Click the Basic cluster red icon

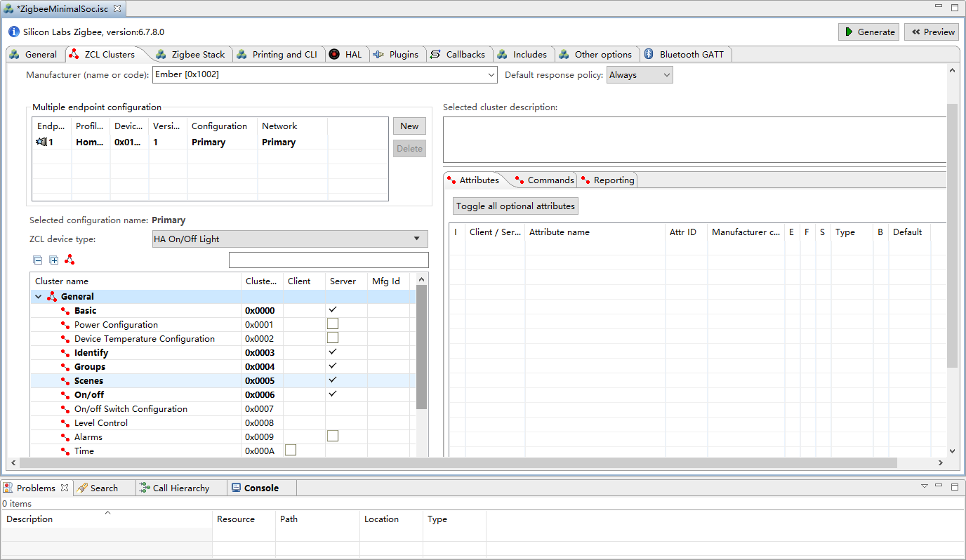click(65, 311)
